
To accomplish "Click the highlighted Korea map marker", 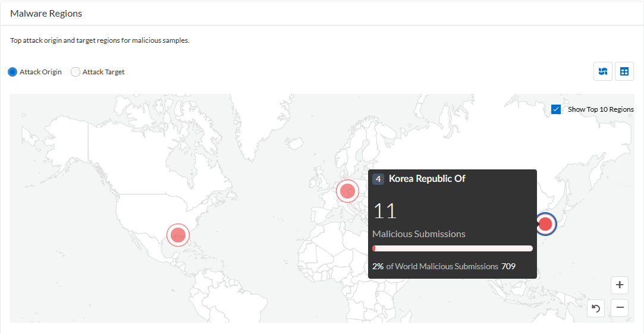I will [545, 224].
